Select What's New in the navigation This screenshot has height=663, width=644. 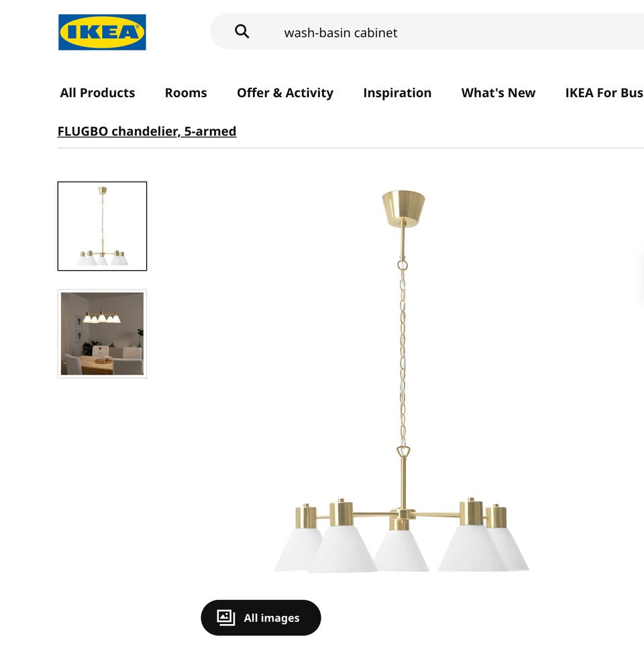point(498,93)
